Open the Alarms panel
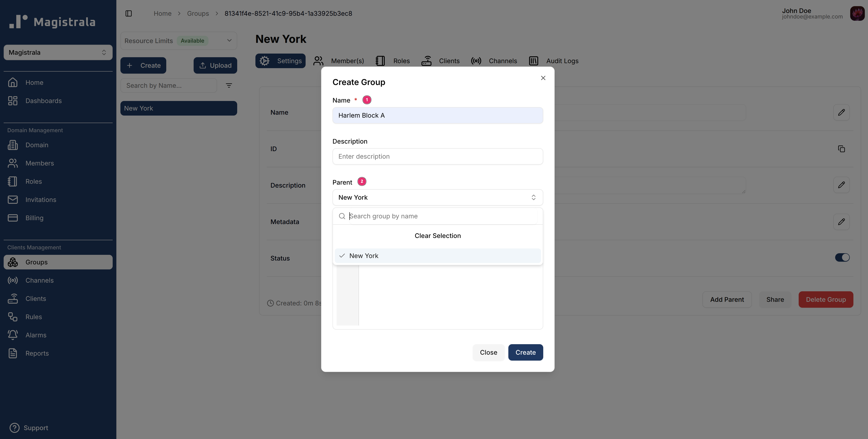Viewport: 868px width, 439px height. [x=36, y=335]
